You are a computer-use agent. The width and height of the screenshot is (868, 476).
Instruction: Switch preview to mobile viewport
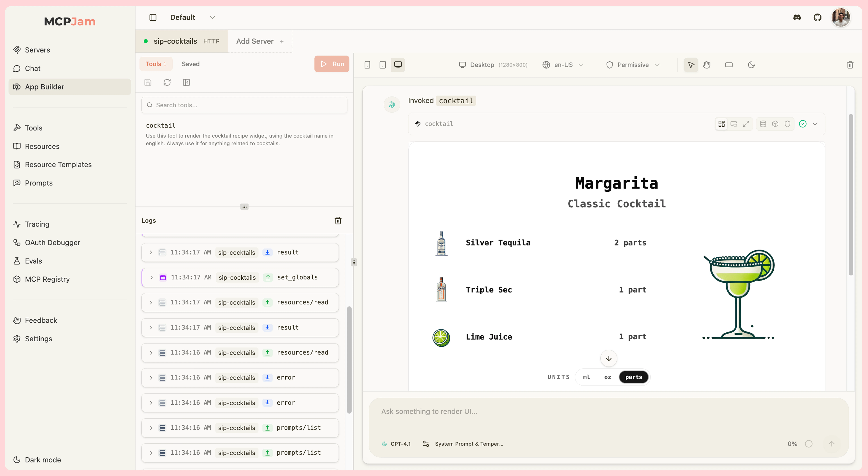click(x=367, y=65)
